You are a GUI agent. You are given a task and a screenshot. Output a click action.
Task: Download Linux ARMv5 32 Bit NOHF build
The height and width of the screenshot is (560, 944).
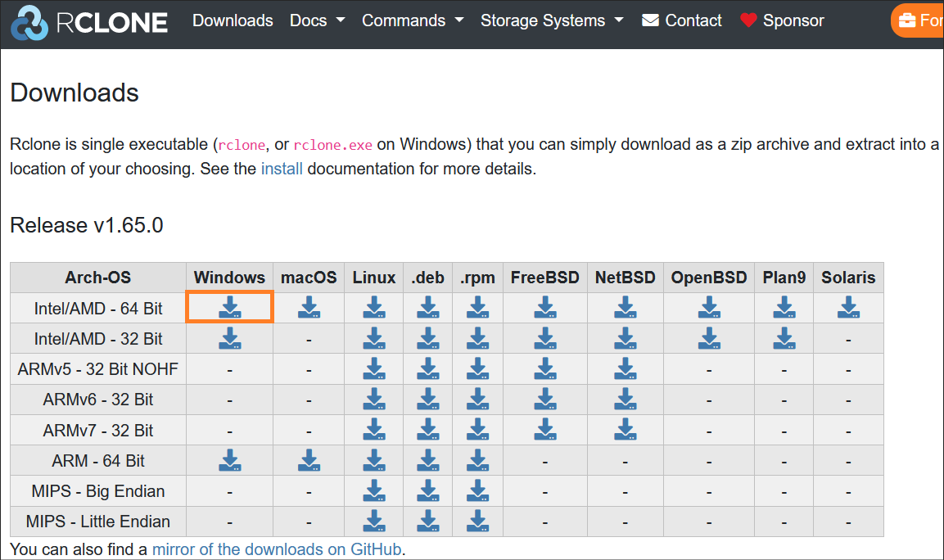[x=374, y=368]
